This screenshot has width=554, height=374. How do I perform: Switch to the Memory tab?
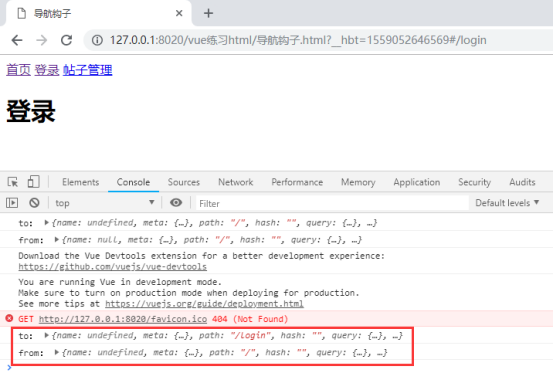[358, 182]
